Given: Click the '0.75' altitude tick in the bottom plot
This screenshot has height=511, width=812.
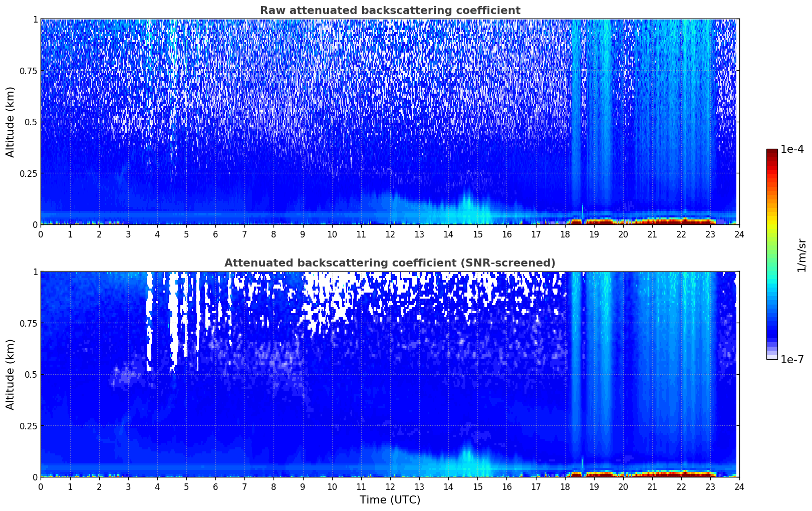Looking at the screenshot, I should [x=28, y=323].
